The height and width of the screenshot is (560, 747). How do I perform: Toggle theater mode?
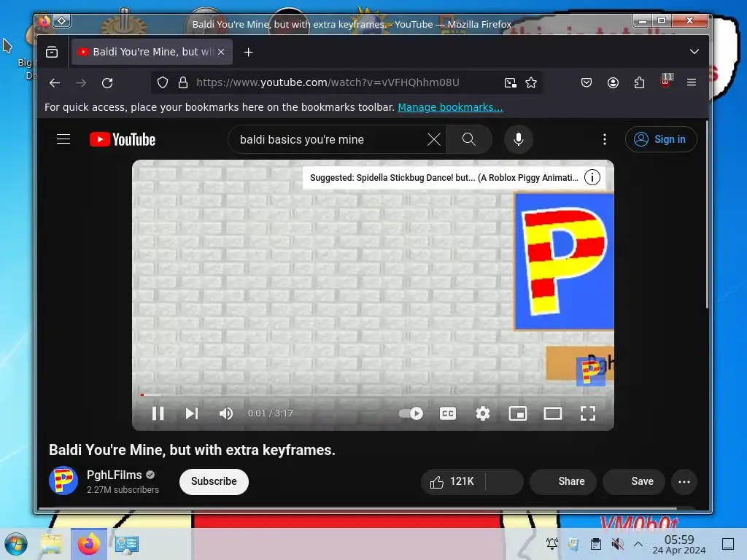tap(553, 413)
